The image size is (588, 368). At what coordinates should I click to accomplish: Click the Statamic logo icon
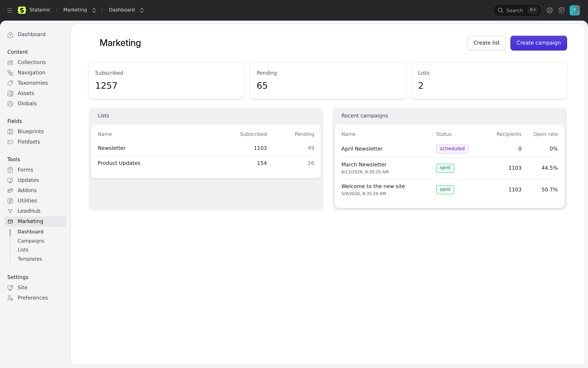pyautogui.click(x=22, y=10)
